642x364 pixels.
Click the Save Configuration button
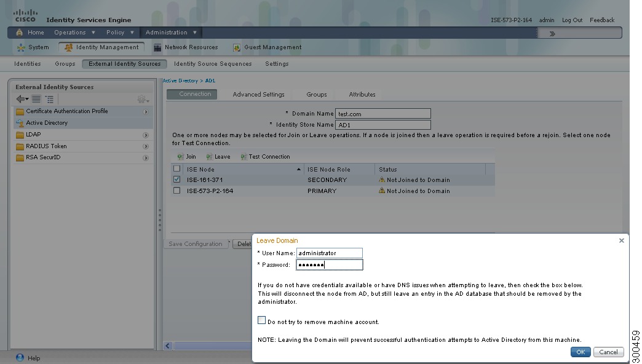click(x=196, y=244)
